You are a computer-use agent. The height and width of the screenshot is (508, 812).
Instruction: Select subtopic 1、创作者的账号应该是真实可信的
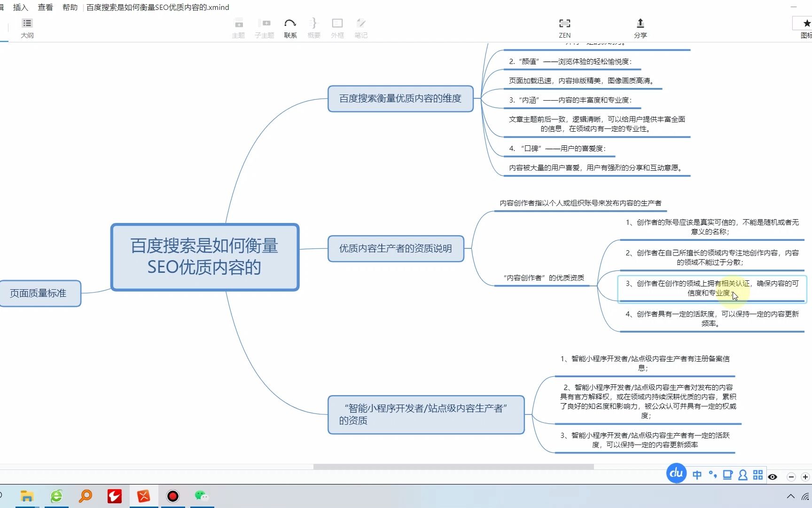pos(712,227)
